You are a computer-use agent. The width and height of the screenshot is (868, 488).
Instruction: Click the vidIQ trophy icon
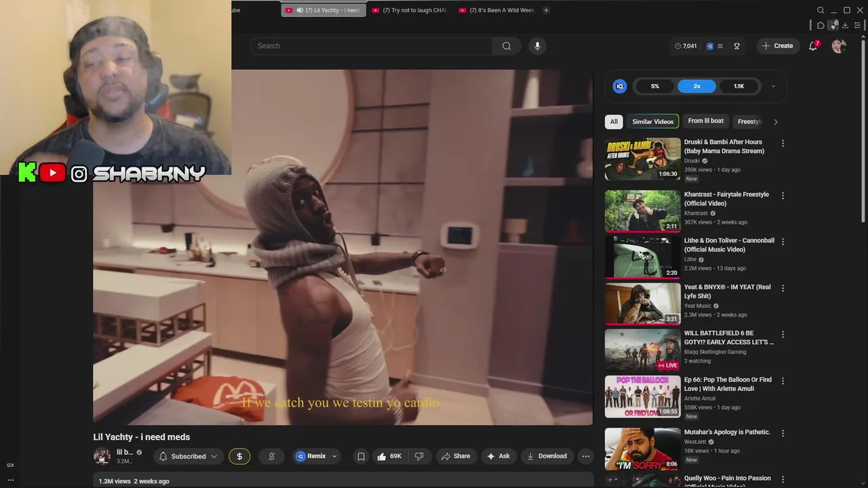(x=736, y=46)
